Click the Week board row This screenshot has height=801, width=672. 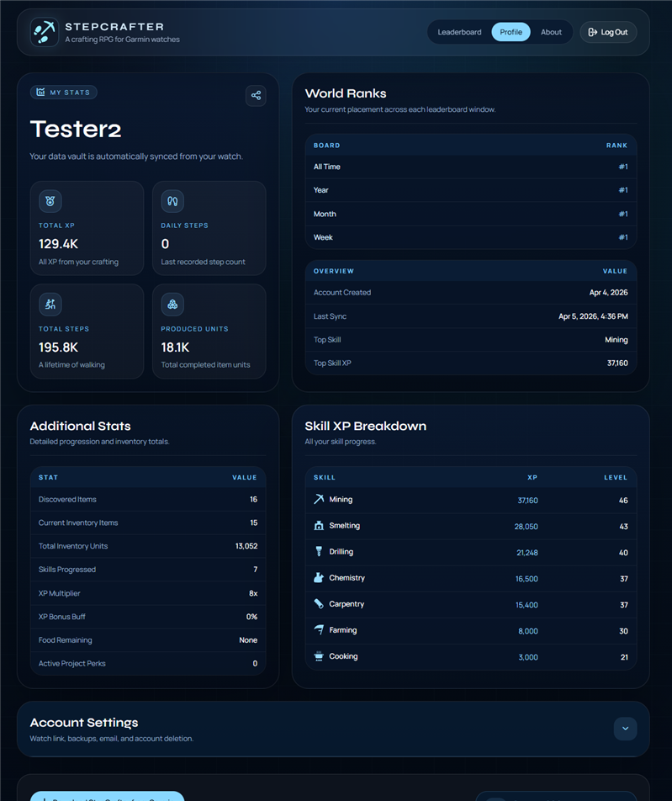pos(471,237)
